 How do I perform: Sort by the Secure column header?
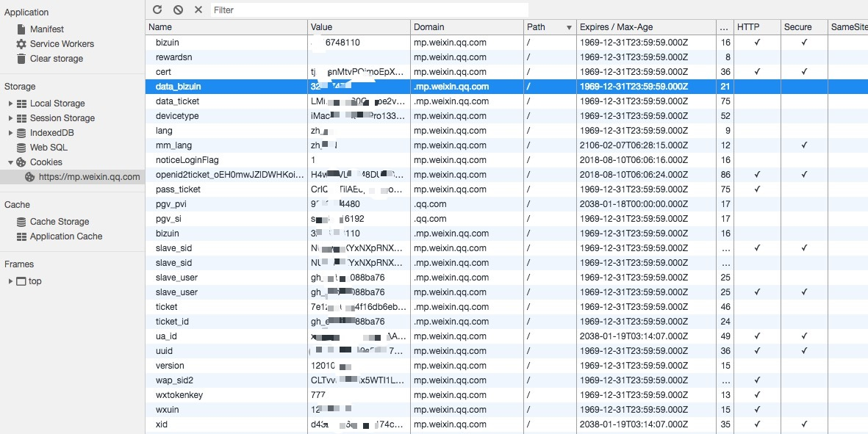804,27
